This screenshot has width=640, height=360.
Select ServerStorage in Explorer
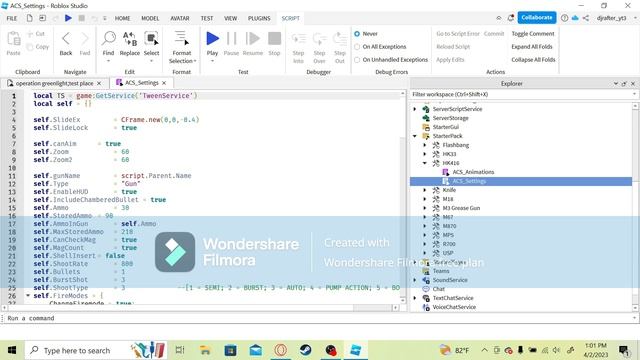click(x=450, y=118)
